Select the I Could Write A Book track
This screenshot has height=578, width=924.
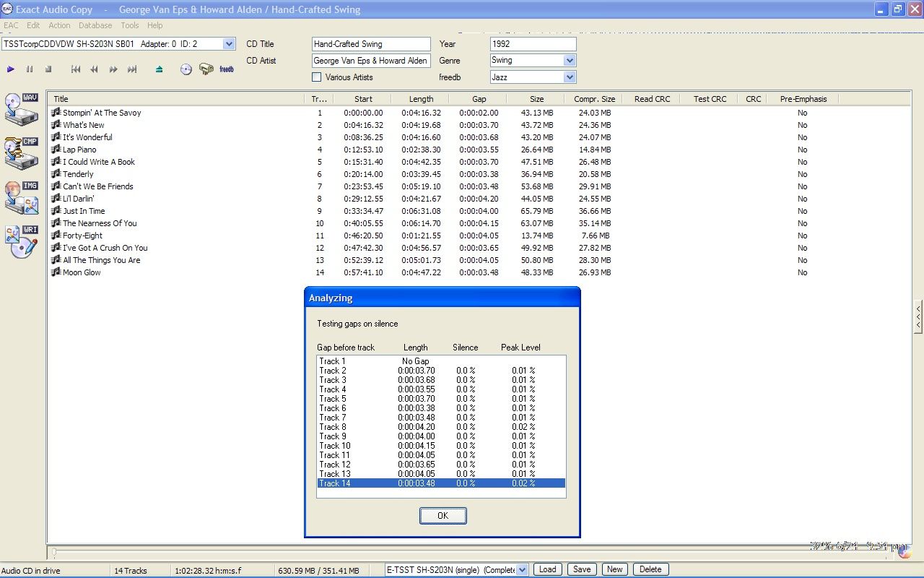point(98,162)
